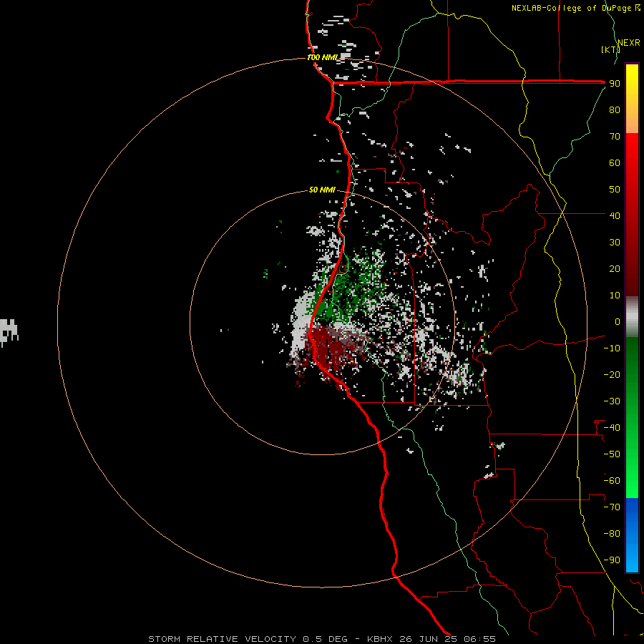
Task: Click the -30 value on the velocity scale
Action: pos(612,401)
